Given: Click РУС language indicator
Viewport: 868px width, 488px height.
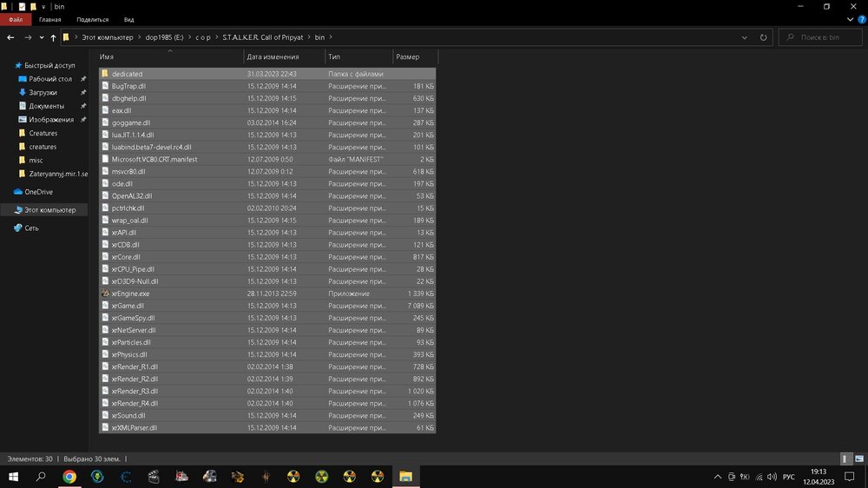Looking at the screenshot, I should 789,477.
